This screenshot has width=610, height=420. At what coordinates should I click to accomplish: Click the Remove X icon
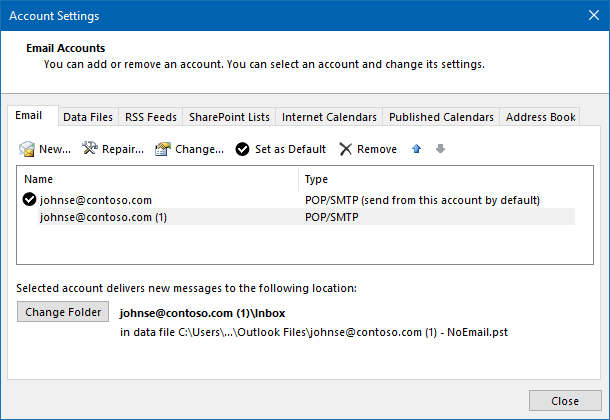[346, 149]
